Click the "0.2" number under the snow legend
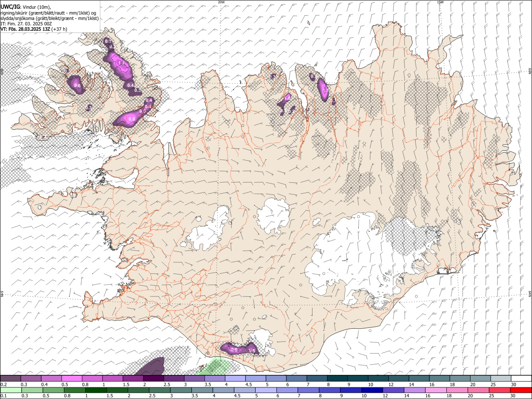 (x=4, y=384)
